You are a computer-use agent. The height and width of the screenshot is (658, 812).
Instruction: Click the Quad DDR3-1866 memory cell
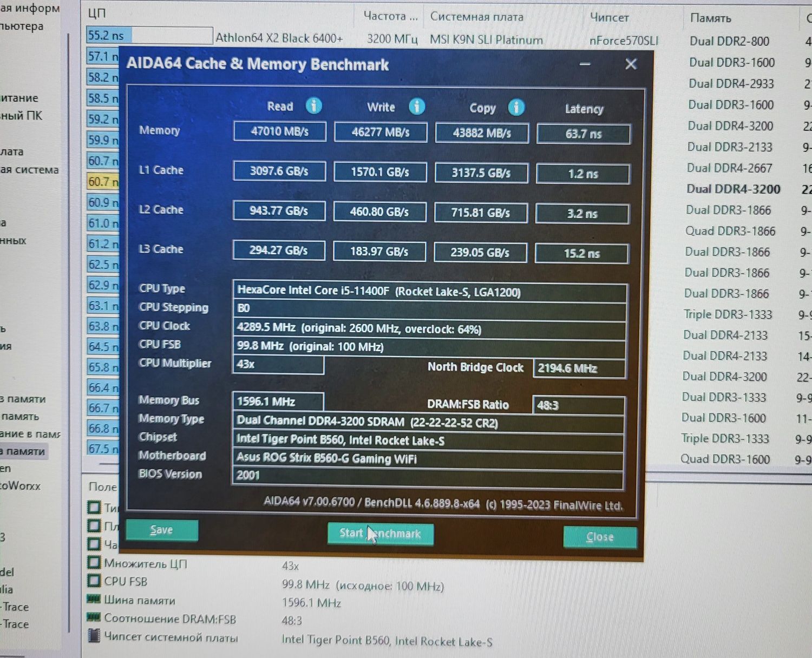click(x=730, y=231)
